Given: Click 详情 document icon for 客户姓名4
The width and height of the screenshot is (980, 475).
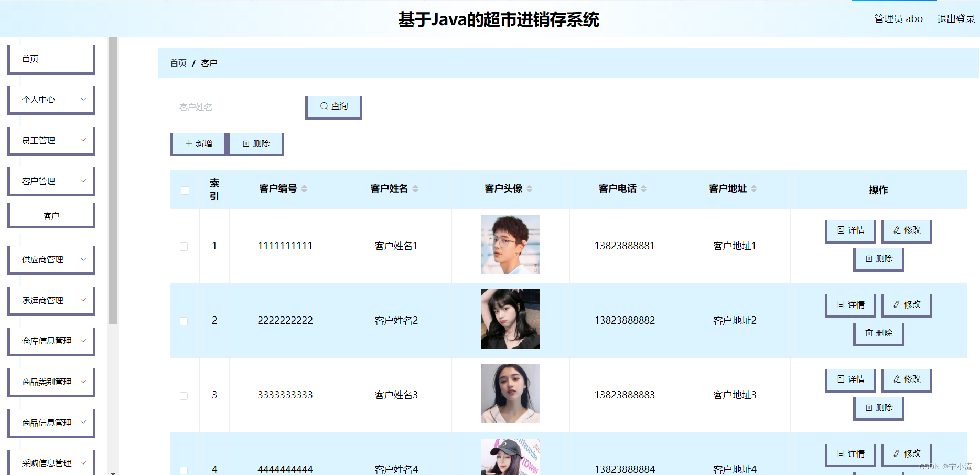Looking at the screenshot, I should pos(841,453).
